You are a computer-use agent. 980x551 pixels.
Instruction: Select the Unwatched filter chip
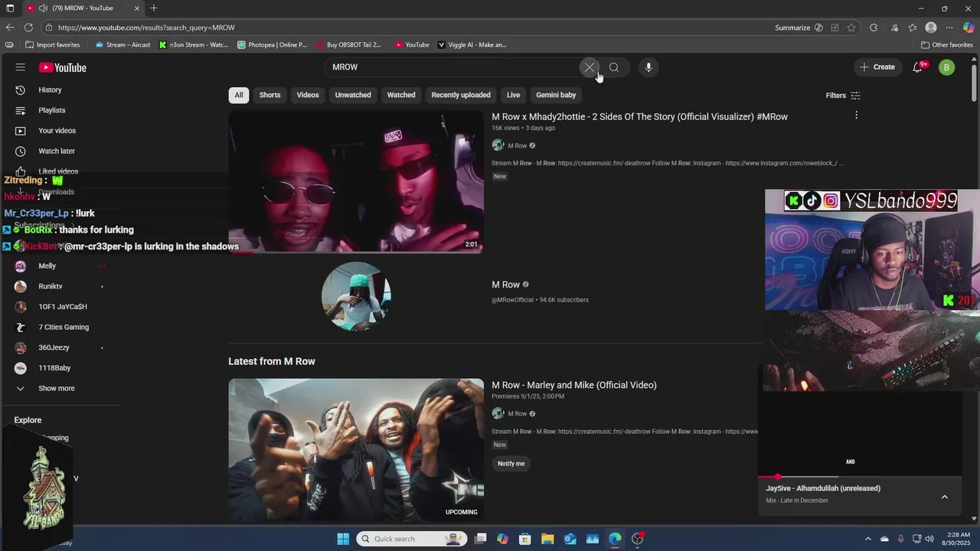coord(353,95)
